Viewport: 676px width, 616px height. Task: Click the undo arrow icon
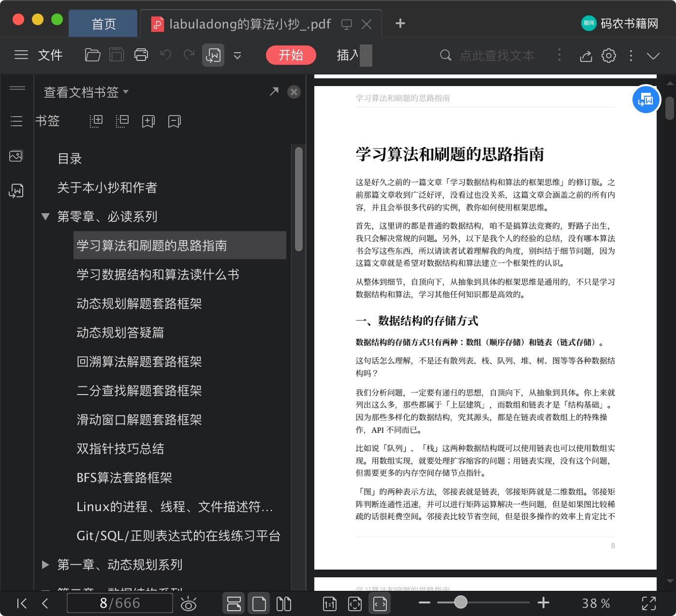[x=166, y=55]
